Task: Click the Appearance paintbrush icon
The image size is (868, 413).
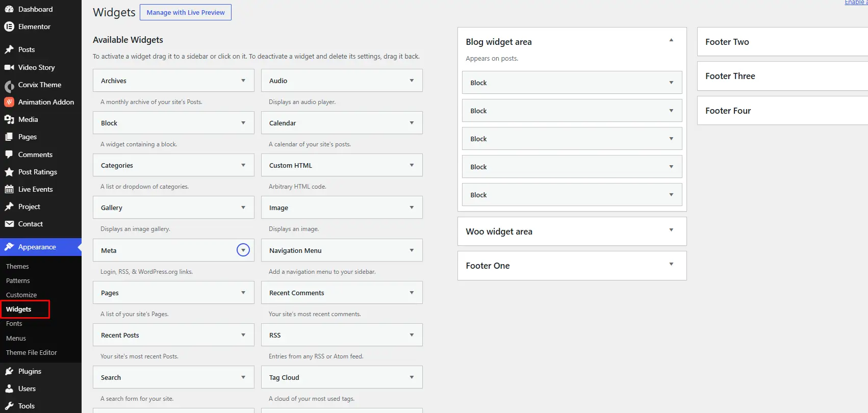Action: (x=9, y=247)
